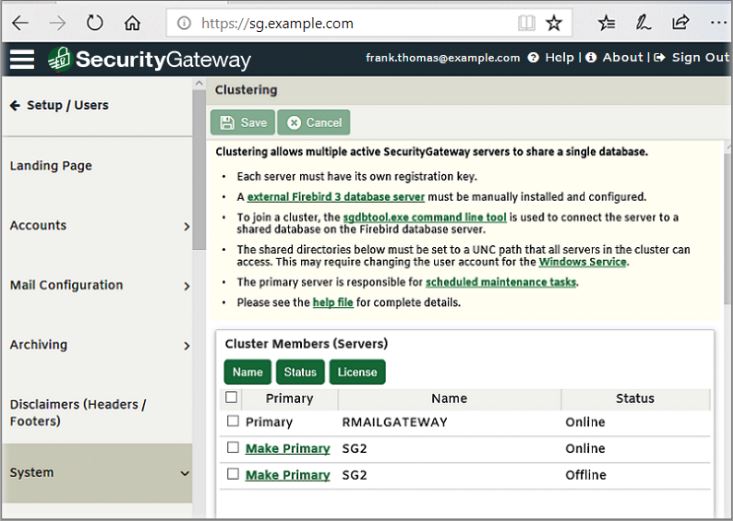Check the RMAILGATEWAY row checkbox

[233, 421]
